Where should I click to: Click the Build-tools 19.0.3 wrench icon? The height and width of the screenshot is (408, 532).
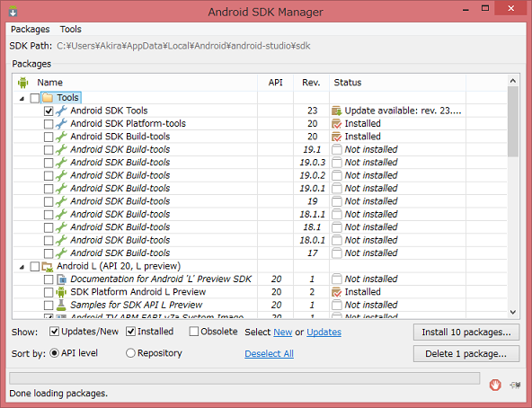click(61, 163)
